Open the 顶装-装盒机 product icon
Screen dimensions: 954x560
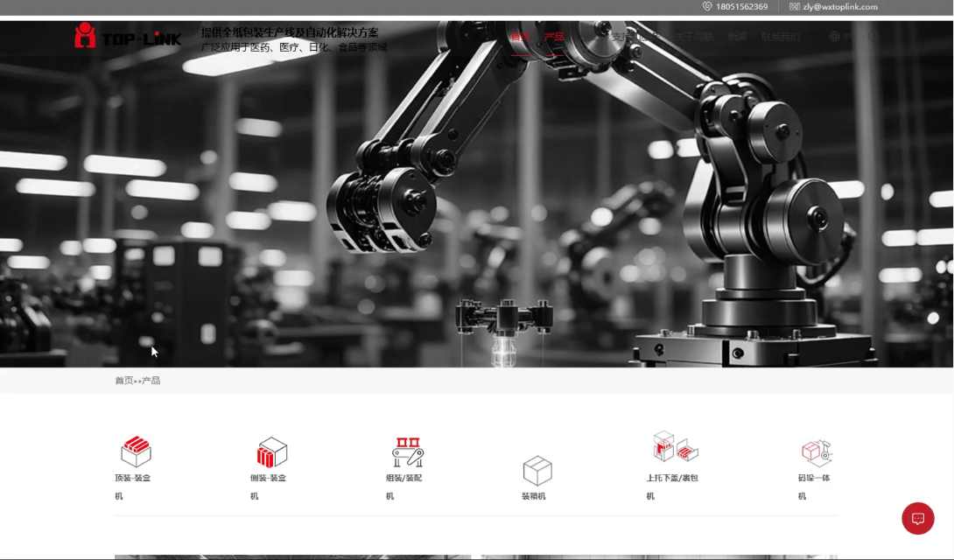click(136, 451)
